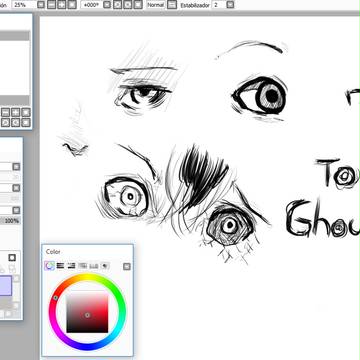
Task: Rotate view clockwise in the navigator panel
Action: tap(15, 122)
